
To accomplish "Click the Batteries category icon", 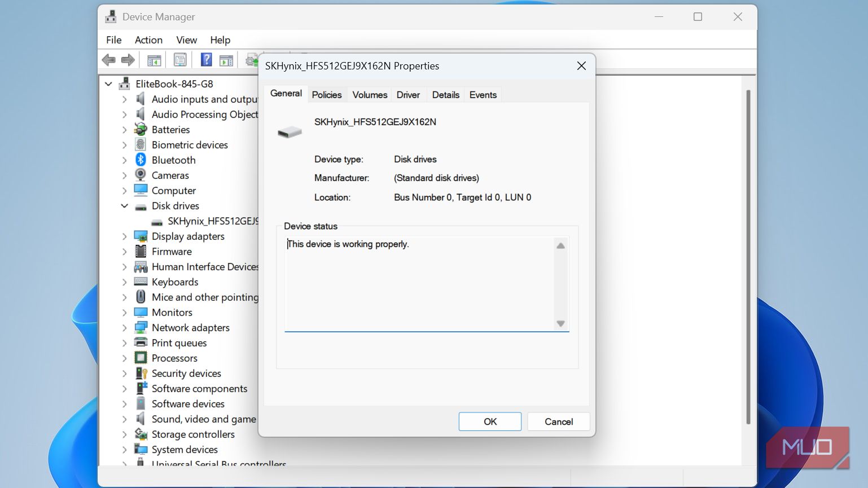I will point(141,129).
